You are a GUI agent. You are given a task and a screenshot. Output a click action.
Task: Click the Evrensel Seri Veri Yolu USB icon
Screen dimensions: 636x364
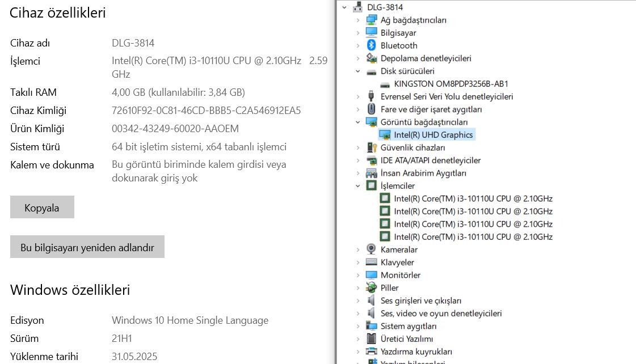(371, 96)
